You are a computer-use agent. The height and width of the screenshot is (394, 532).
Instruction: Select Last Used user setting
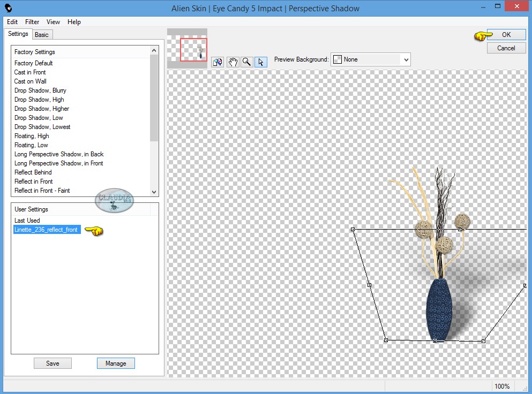[27, 221]
